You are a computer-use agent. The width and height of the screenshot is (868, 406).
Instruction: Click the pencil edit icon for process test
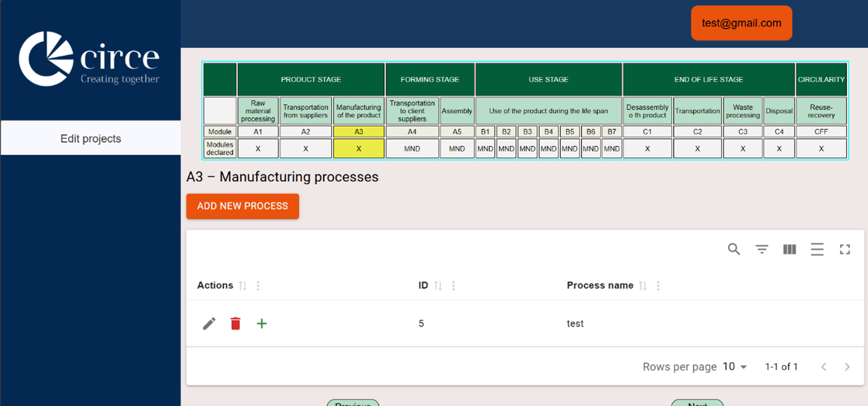tap(209, 323)
